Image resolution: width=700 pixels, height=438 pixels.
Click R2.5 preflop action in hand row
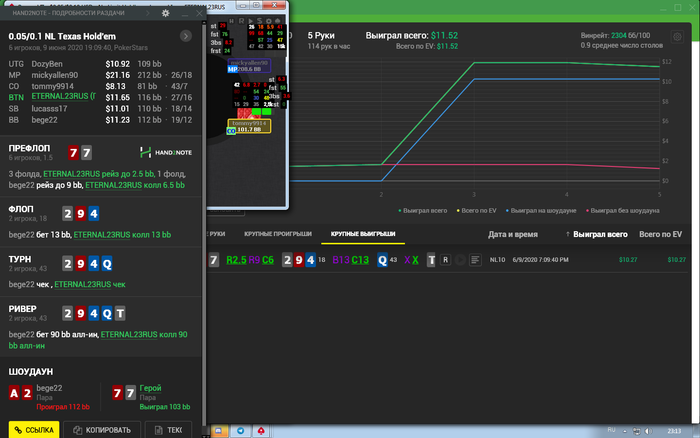point(236,260)
